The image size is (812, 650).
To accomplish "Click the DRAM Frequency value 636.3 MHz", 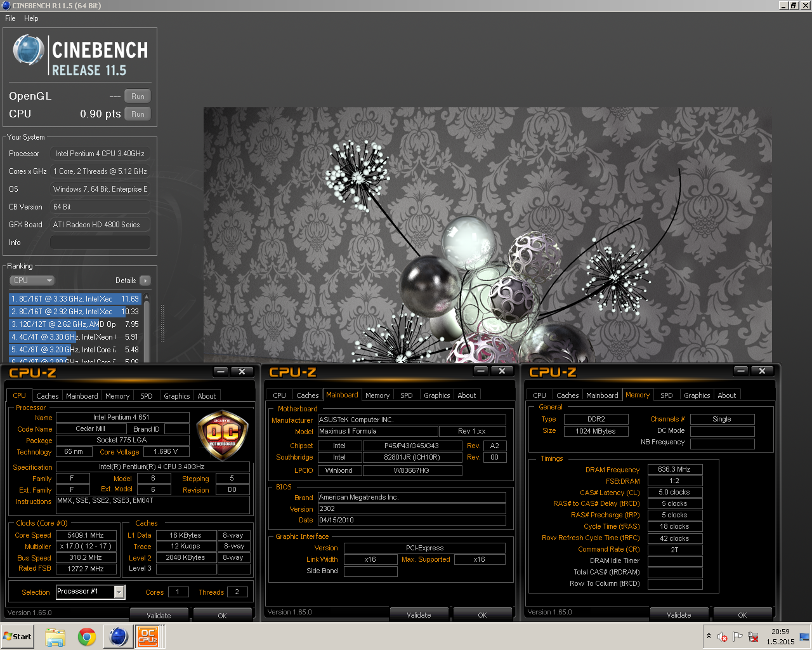I will (675, 470).
